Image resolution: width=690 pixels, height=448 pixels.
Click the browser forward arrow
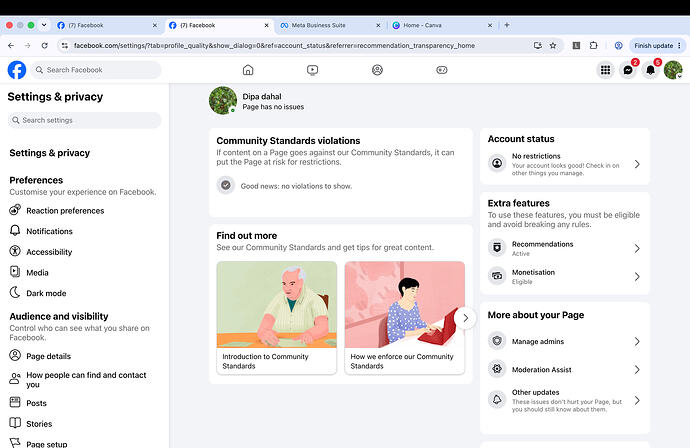tap(27, 45)
